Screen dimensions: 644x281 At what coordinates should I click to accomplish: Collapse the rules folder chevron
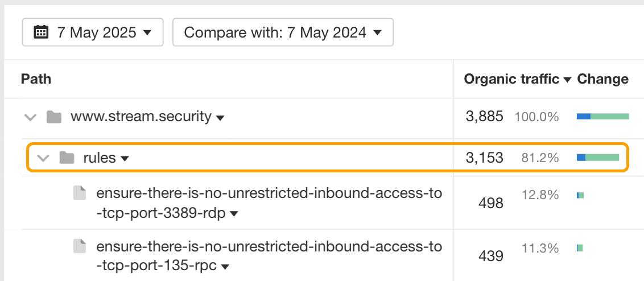(43, 158)
